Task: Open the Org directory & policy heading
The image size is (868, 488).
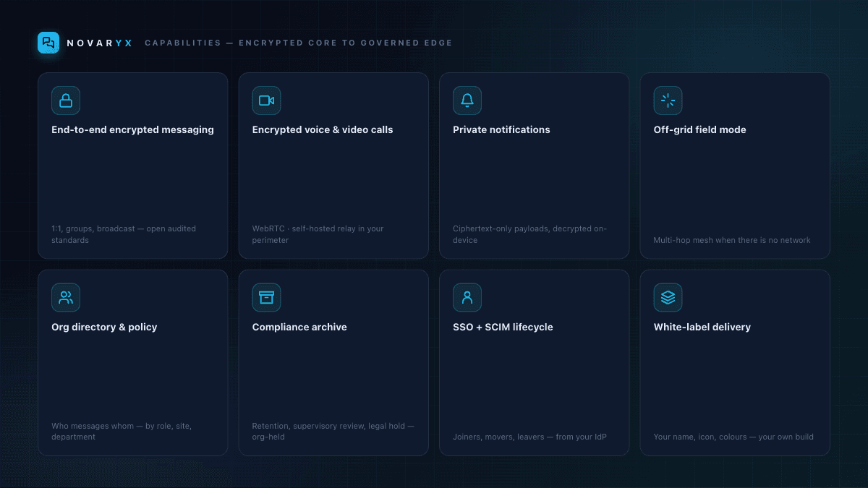Action: [x=104, y=327]
